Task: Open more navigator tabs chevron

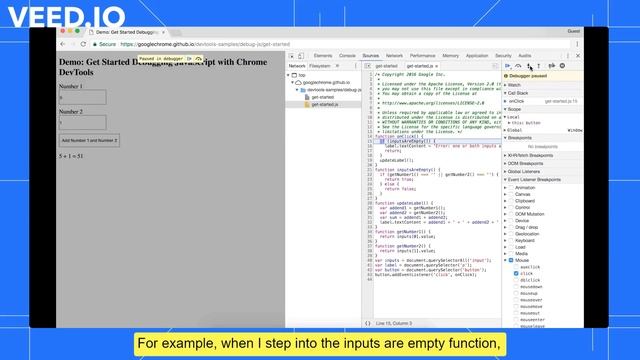Action: click(x=337, y=66)
